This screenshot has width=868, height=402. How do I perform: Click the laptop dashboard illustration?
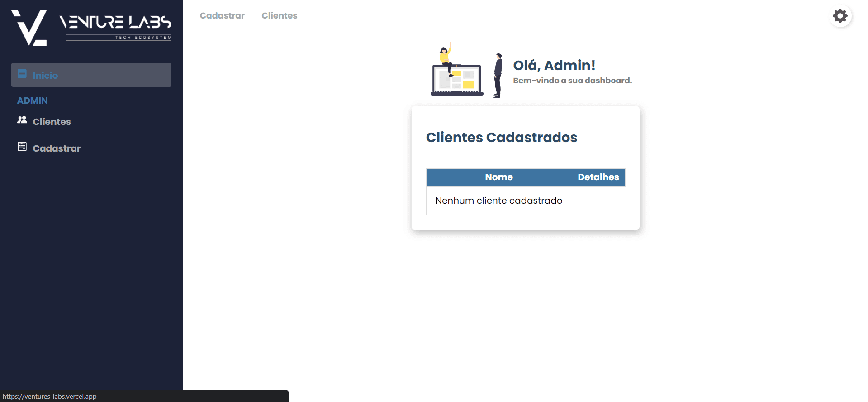coord(457,69)
